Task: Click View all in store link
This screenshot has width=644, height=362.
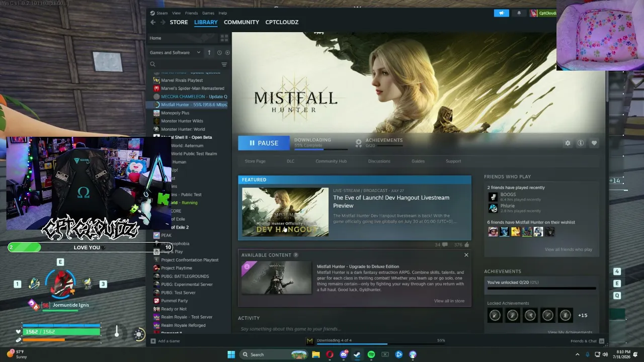Action: 449,301
